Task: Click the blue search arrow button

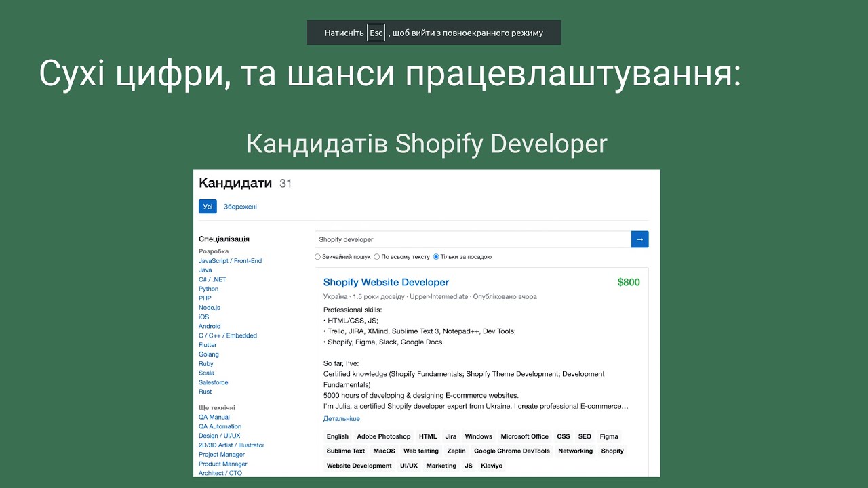Action: point(639,239)
